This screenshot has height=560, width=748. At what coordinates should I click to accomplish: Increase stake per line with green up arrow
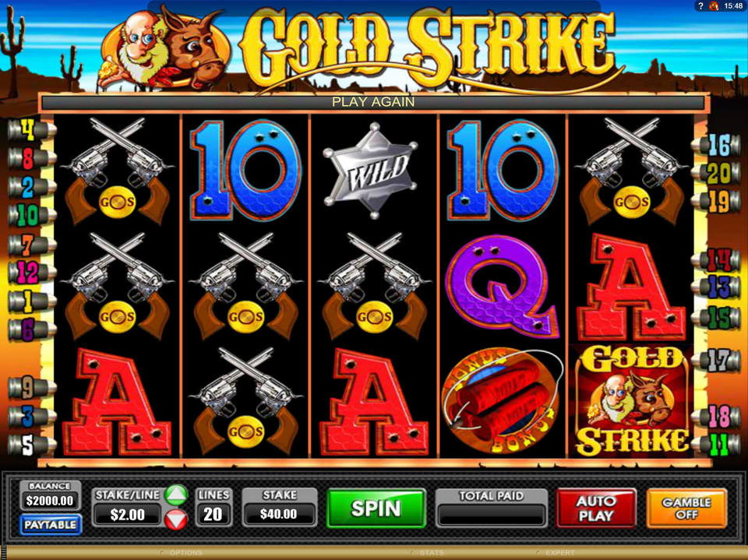point(176,495)
